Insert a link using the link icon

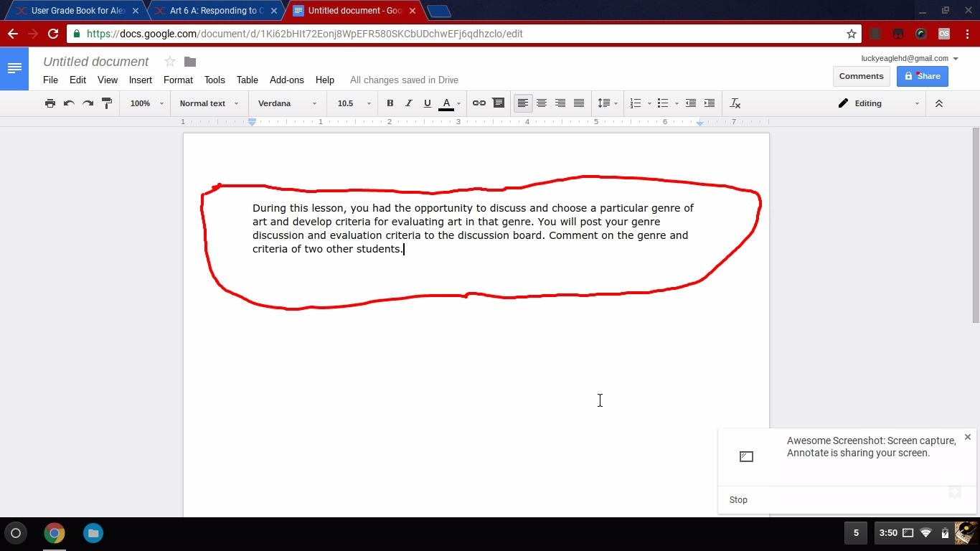coord(479,103)
